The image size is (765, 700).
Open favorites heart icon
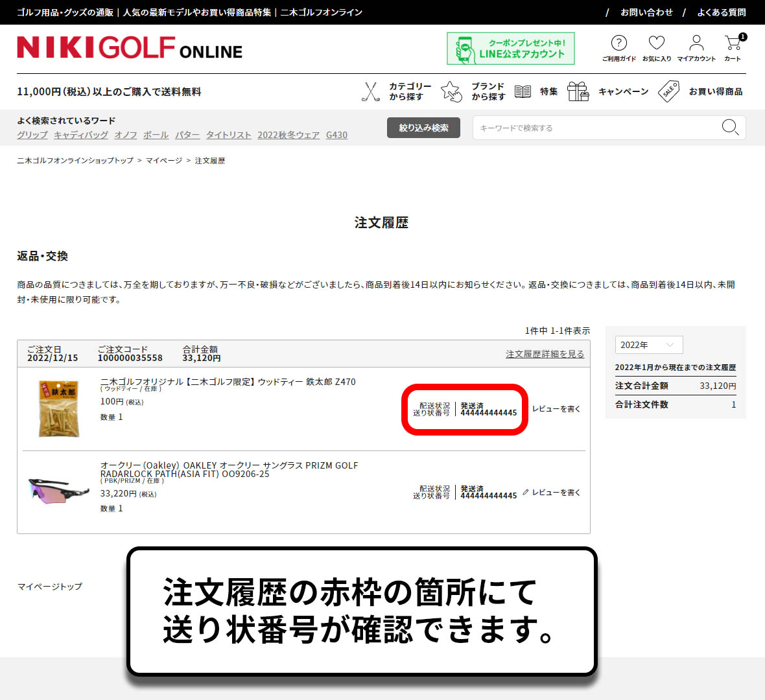(657, 43)
